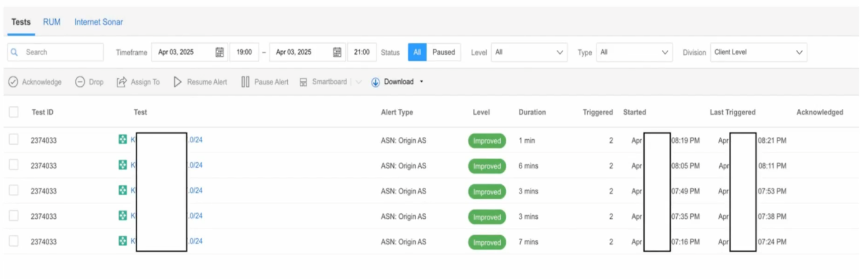Check the box for the 07:16 PM alert row
This screenshot has height=279, width=868.
13,241
